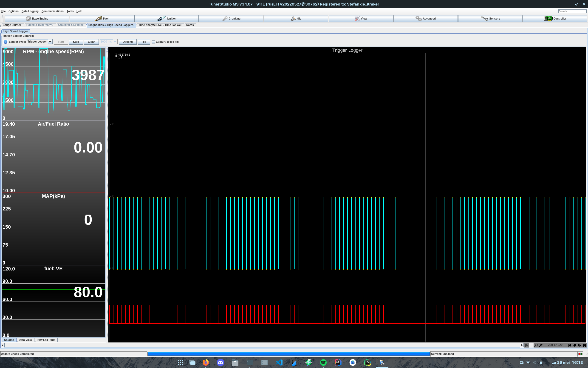Jump to first logger record

(x=570, y=345)
